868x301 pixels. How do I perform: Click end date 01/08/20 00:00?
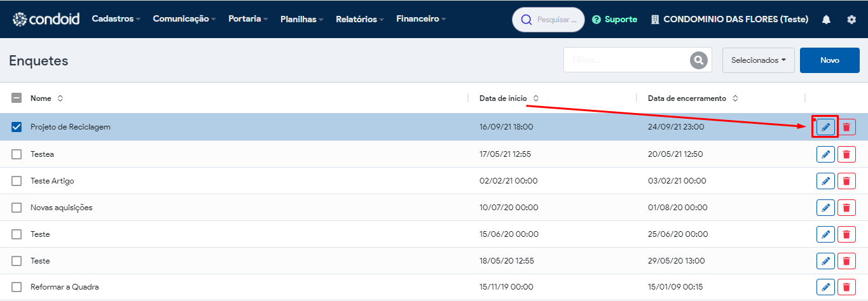(677, 208)
